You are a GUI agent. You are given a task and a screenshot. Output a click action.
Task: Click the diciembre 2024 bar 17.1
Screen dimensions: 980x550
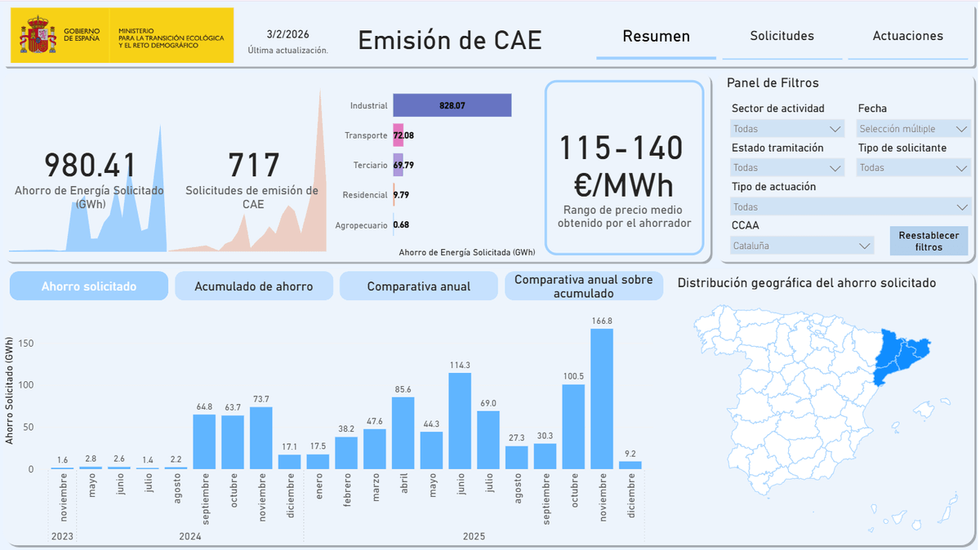point(289,462)
